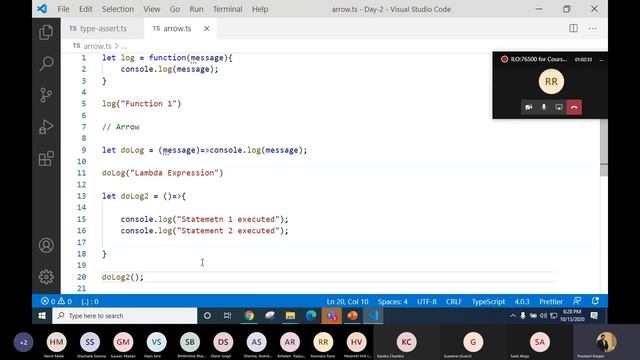Select participant avatar KC in participants strip

point(406,342)
